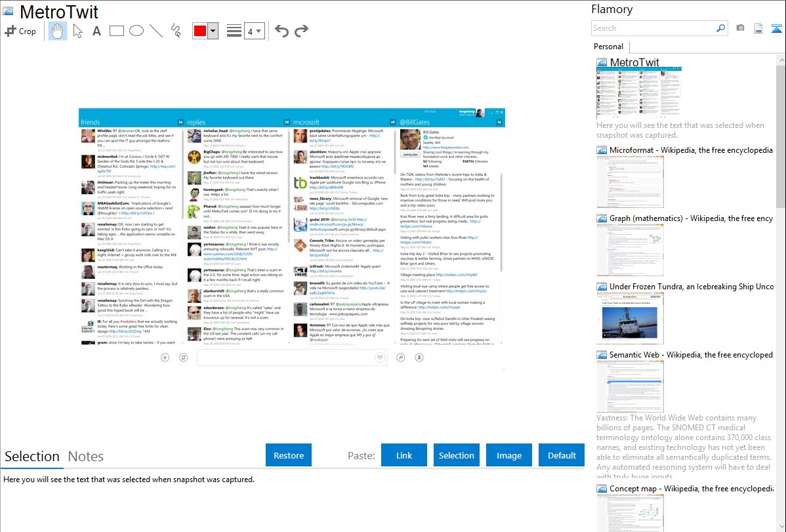Open the Graph (mathematics) snapshot thumbnail
This screenshot has width=786, height=532.
pos(630,250)
